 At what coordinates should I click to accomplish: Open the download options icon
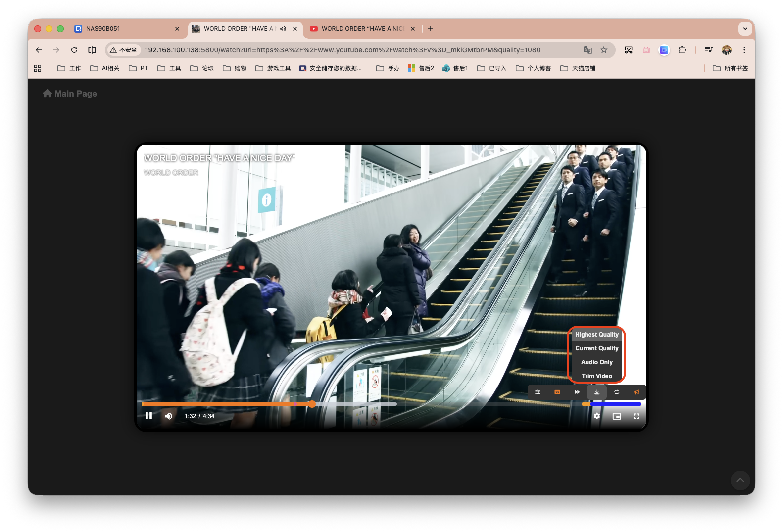[597, 392]
